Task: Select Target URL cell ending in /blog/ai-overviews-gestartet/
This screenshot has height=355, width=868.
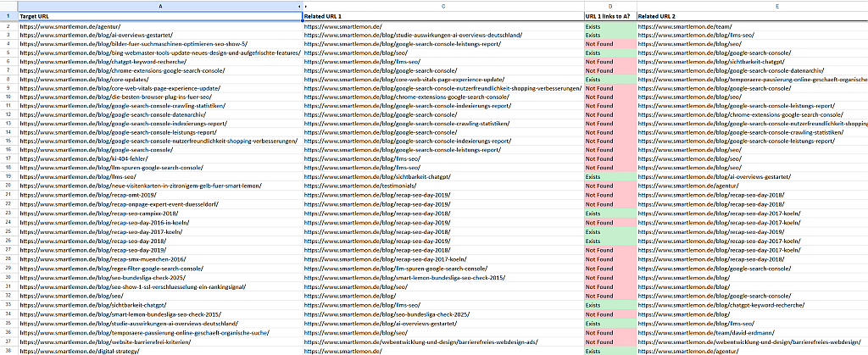Action: click(x=160, y=35)
